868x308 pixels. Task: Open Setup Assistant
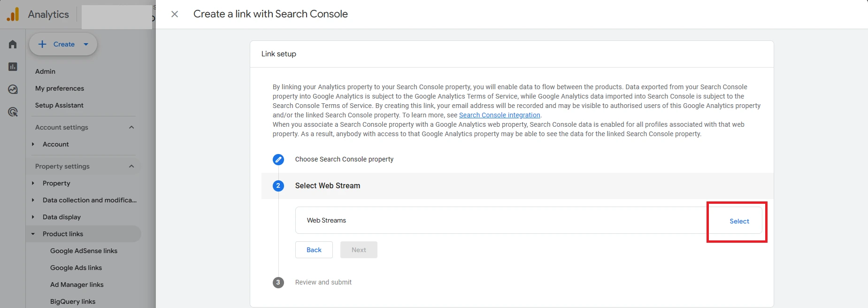59,105
